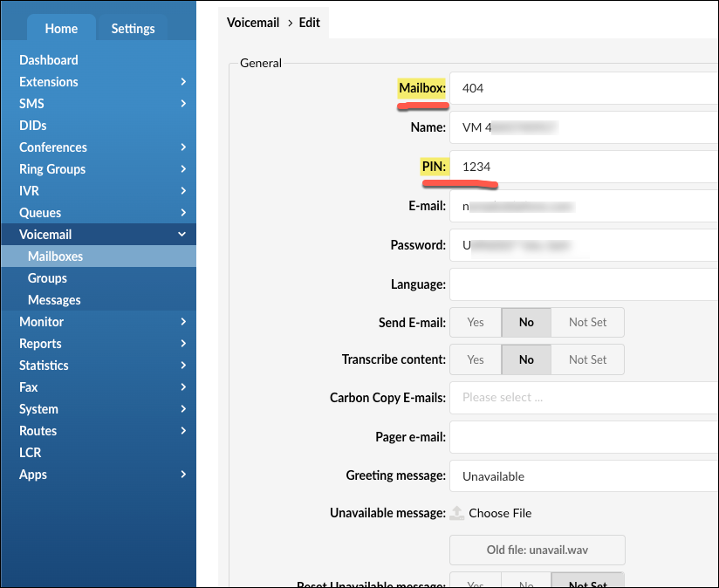This screenshot has width=719, height=588.
Task: Select No for Transcribe content
Action: (x=526, y=359)
